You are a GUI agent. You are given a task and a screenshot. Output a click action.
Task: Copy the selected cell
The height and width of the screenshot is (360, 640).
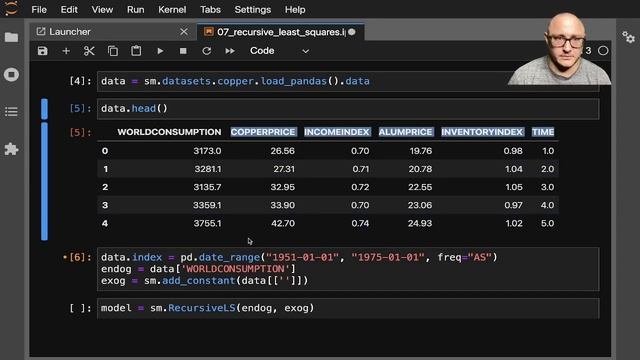pyautogui.click(x=113, y=51)
